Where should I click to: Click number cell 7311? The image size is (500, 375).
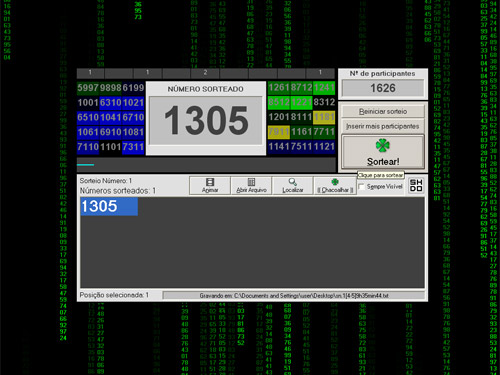point(133,147)
